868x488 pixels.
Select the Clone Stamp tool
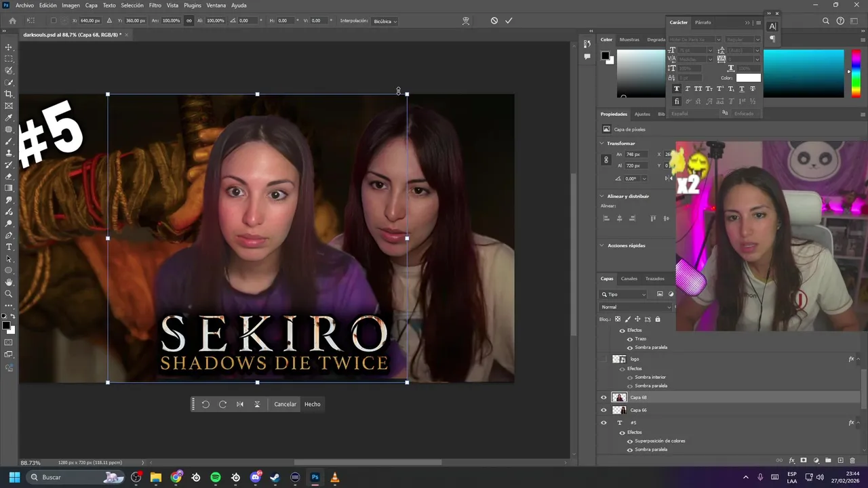pos(9,153)
